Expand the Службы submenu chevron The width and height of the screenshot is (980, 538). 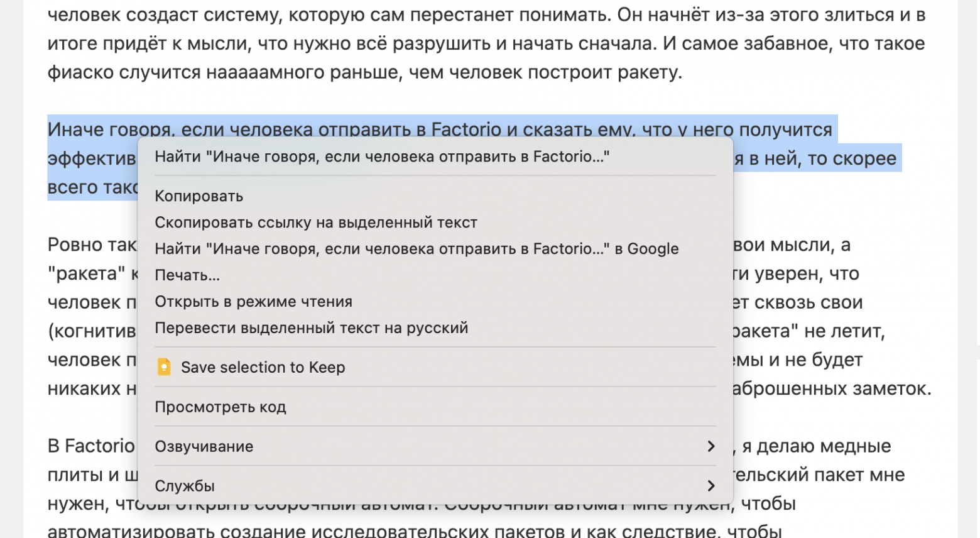710,486
